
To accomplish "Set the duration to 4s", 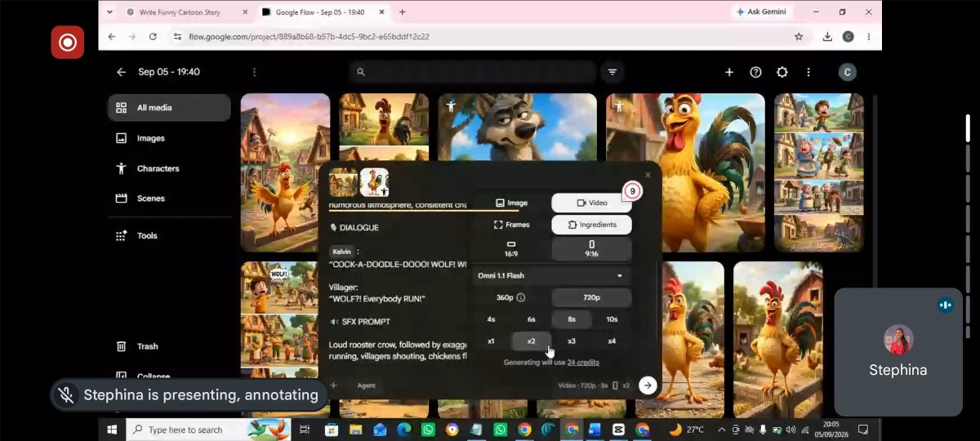I will click(491, 319).
